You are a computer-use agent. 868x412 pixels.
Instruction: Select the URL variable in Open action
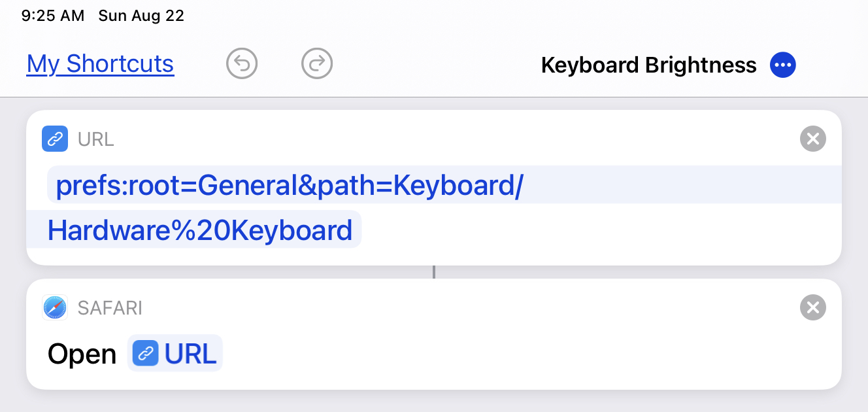pyautogui.click(x=189, y=354)
